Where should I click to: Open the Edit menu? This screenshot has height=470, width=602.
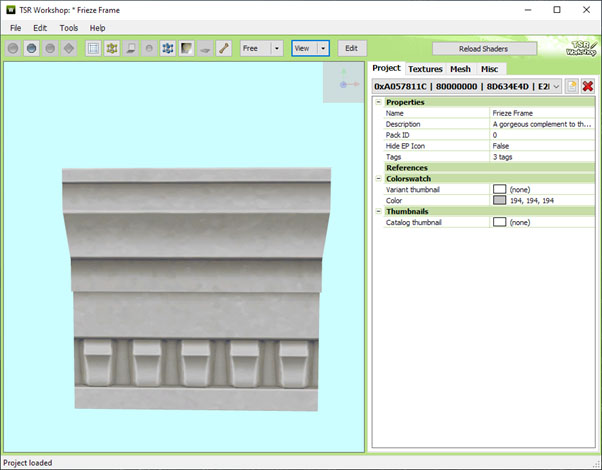[x=40, y=28]
